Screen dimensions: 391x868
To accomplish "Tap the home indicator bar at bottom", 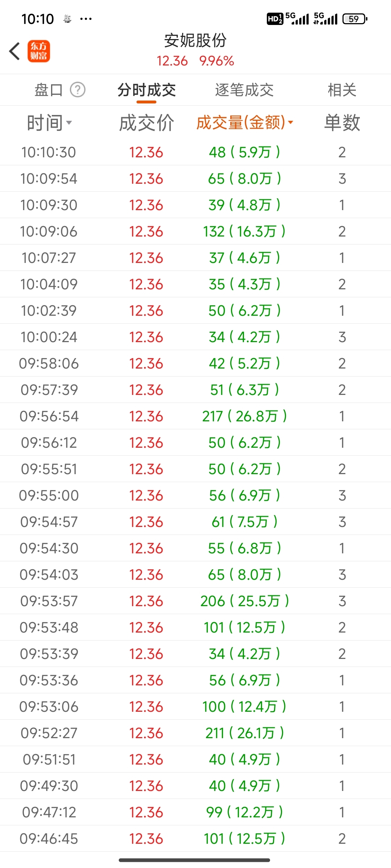I will pos(194,860).
